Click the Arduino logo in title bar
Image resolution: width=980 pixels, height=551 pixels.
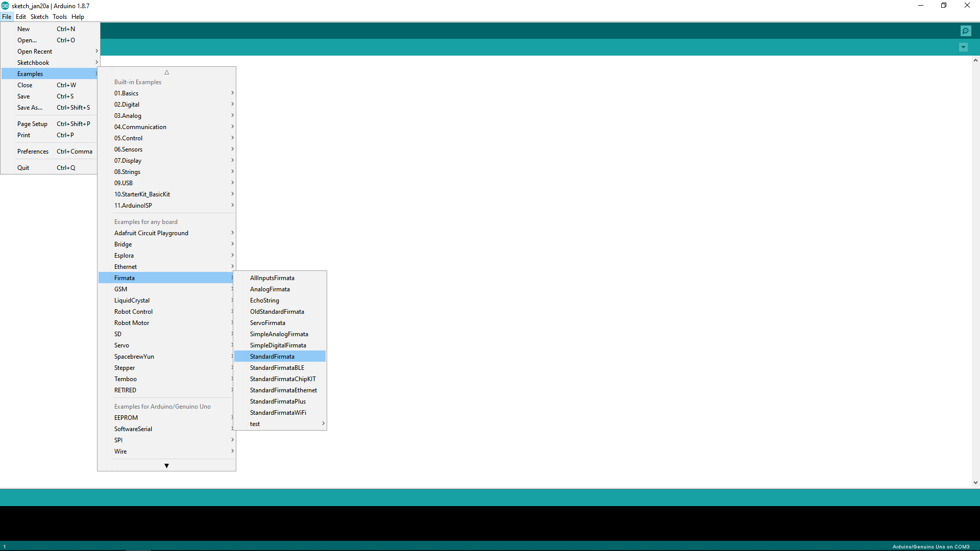pos(5,6)
